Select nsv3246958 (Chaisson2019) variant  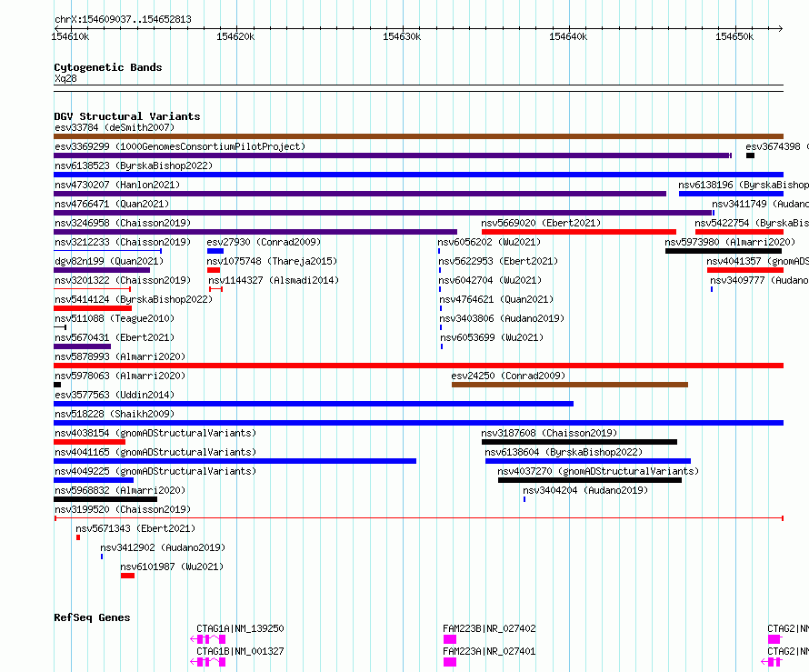(x=123, y=223)
